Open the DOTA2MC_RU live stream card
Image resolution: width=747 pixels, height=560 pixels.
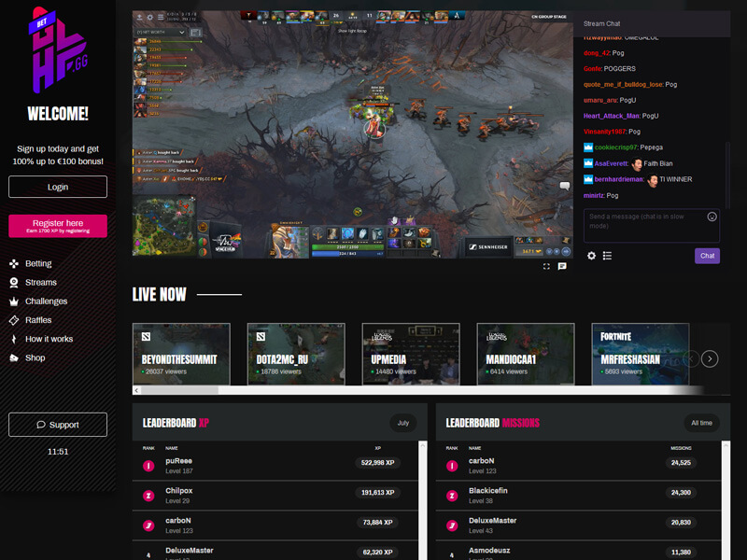(x=296, y=354)
